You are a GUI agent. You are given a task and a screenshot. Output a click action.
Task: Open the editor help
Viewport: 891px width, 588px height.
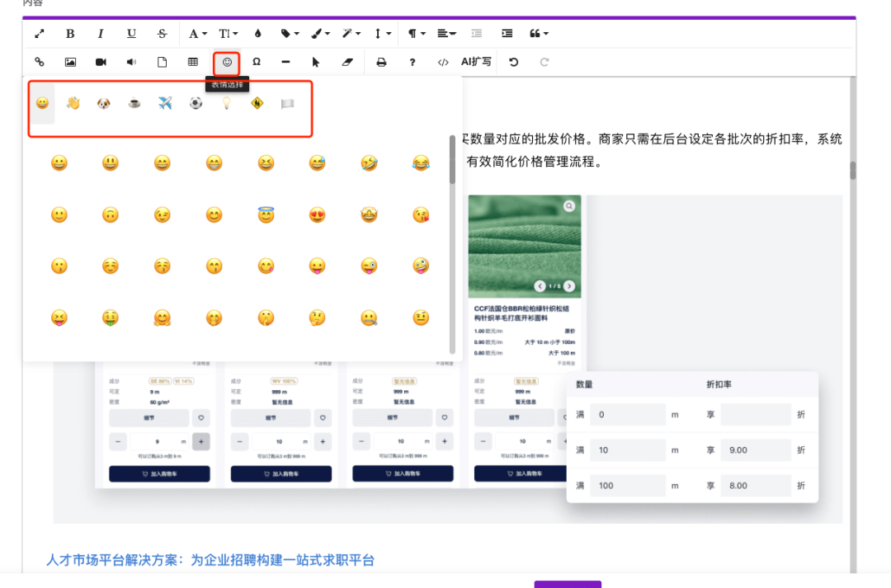pos(412,62)
